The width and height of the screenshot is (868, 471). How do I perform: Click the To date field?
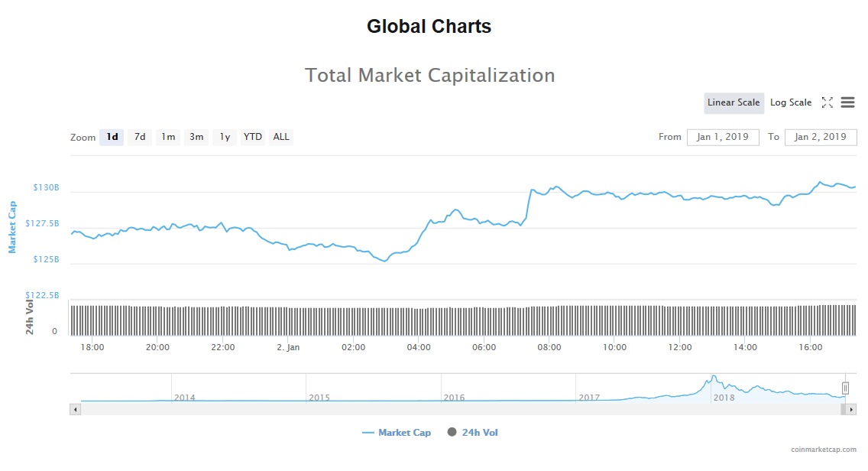(820, 138)
